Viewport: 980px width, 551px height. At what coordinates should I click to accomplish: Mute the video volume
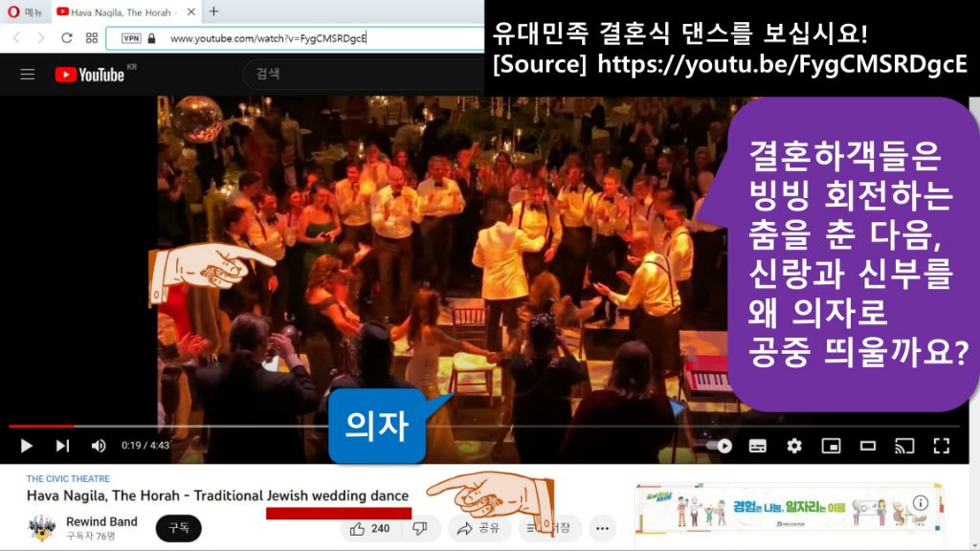click(x=99, y=446)
